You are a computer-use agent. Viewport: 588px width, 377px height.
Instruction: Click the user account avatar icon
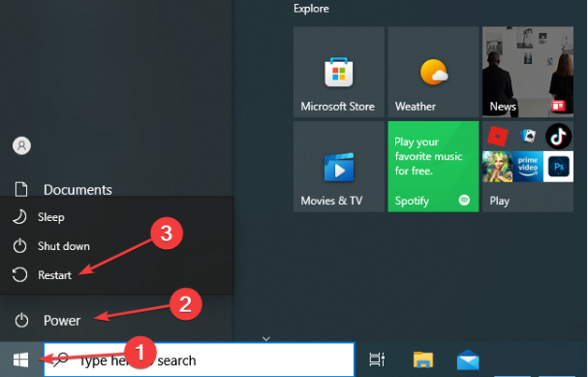point(21,145)
